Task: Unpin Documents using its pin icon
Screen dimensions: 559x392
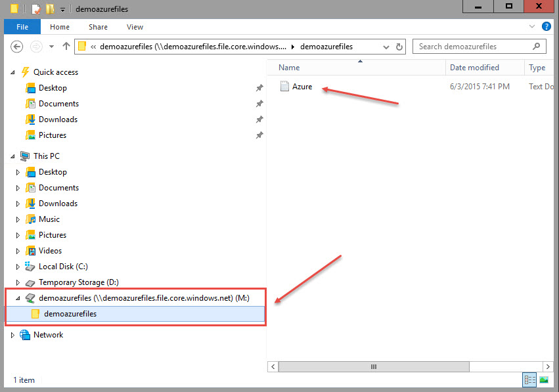Action: point(259,103)
